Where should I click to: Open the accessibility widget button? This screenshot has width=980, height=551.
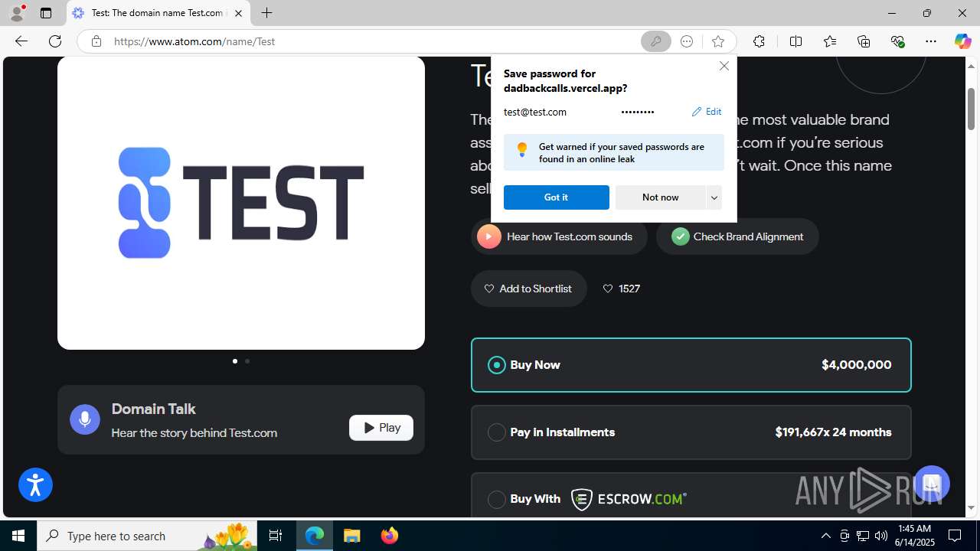click(x=35, y=484)
